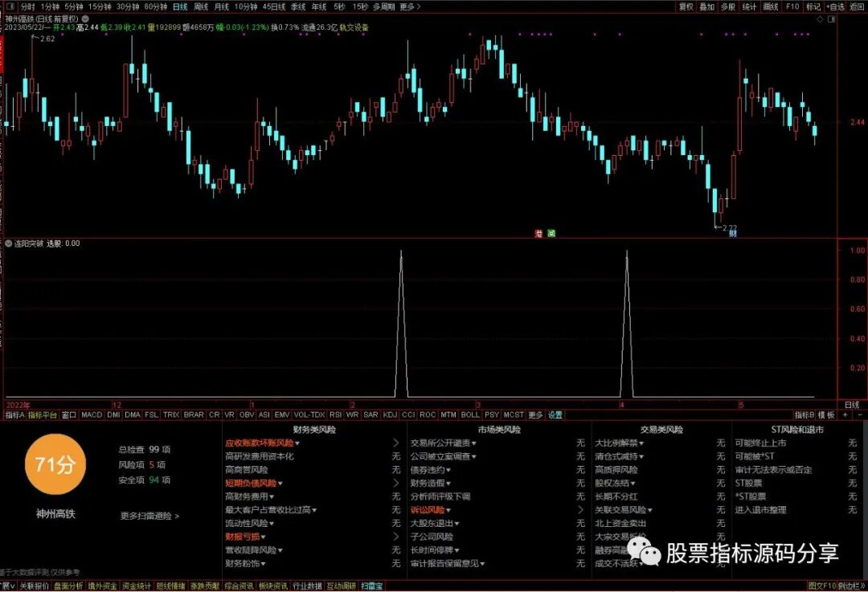The width and height of the screenshot is (868, 592).
Task: Expand the 高财务费用 item triangle
Action: tap(272, 497)
